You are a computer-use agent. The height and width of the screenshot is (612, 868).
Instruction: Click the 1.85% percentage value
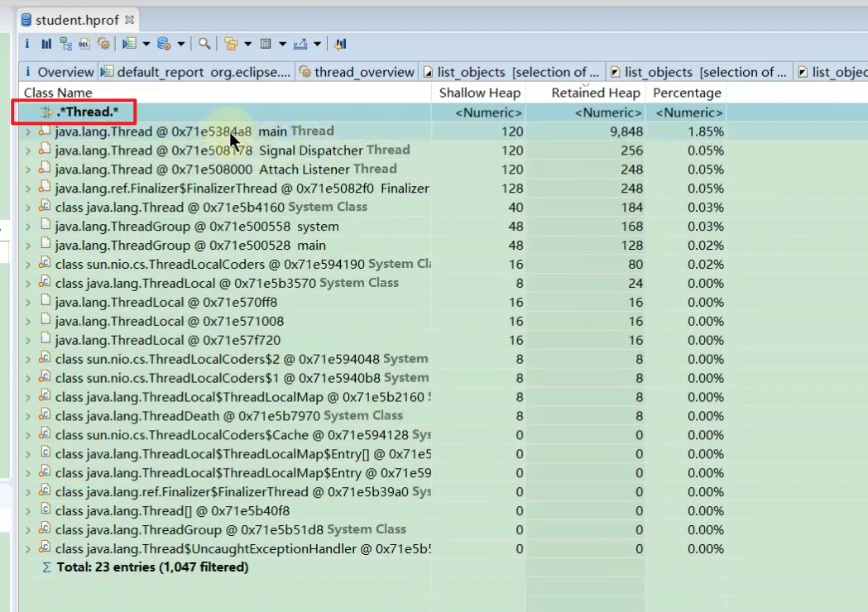pyautogui.click(x=705, y=131)
